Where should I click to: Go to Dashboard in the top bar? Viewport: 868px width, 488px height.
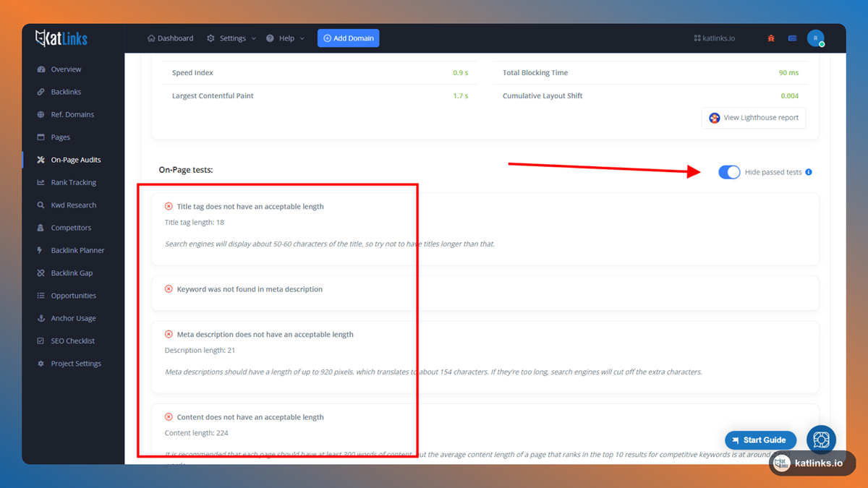pyautogui.click(x=170, y=38)
